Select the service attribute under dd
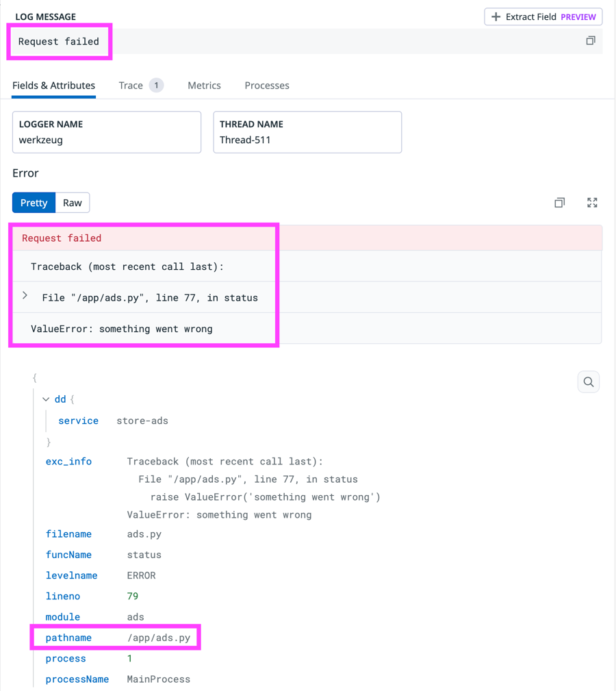 click(78, 420)
